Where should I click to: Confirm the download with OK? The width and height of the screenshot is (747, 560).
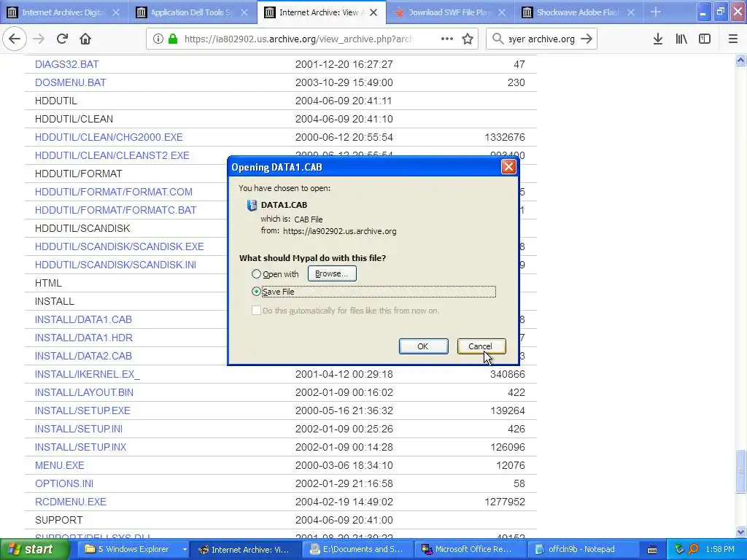click(x=423, y=346)
